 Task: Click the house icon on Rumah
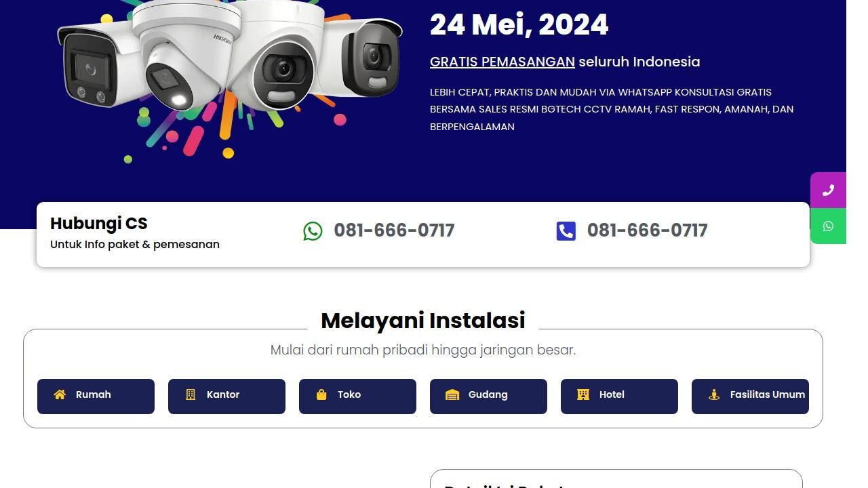pyautogui.click(x=60, y=394)
